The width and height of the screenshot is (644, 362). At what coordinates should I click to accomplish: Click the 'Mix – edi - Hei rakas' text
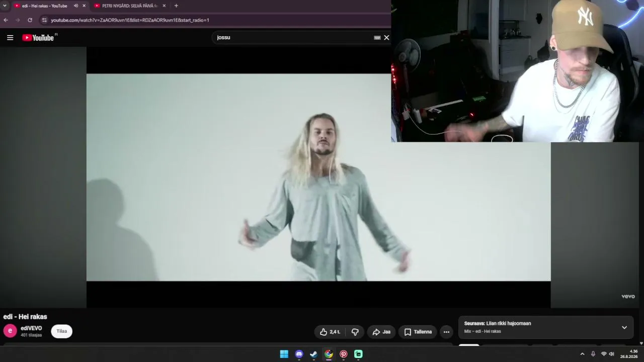click(x=482, y=331)
